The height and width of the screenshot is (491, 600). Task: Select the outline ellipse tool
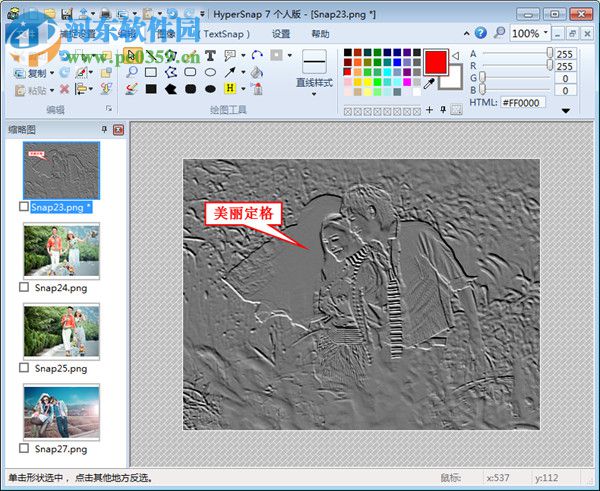210,72
